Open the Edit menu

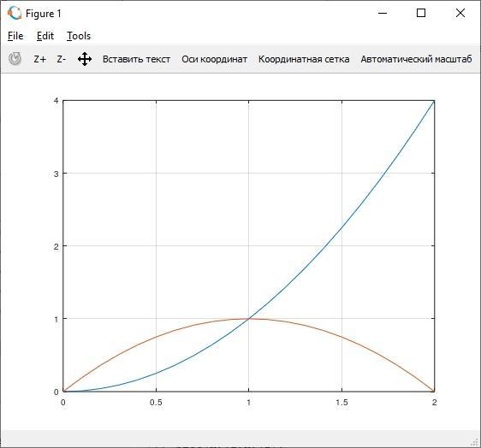pos(45,36)
